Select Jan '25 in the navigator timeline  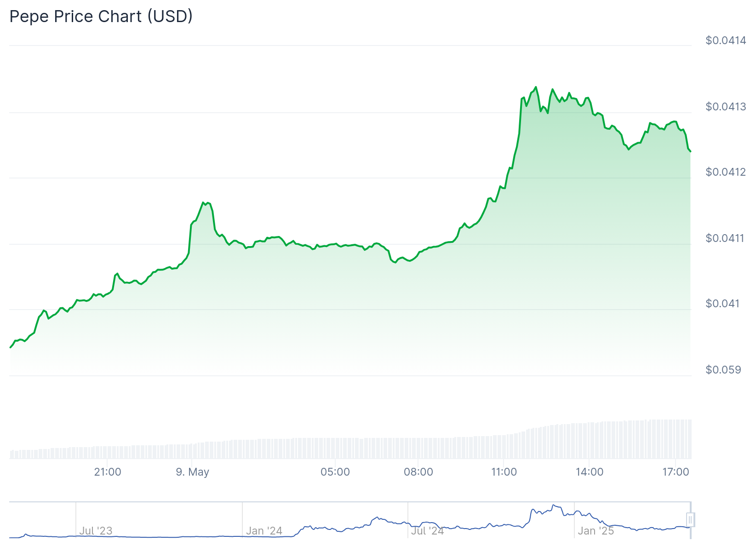(x=596, y=531)
